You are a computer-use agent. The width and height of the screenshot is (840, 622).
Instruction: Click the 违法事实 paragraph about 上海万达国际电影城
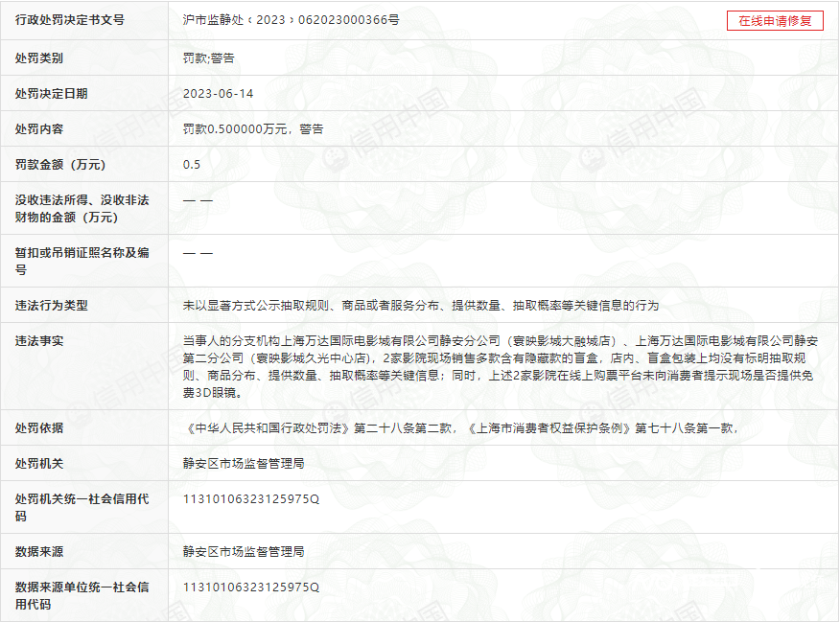[500, 366]
